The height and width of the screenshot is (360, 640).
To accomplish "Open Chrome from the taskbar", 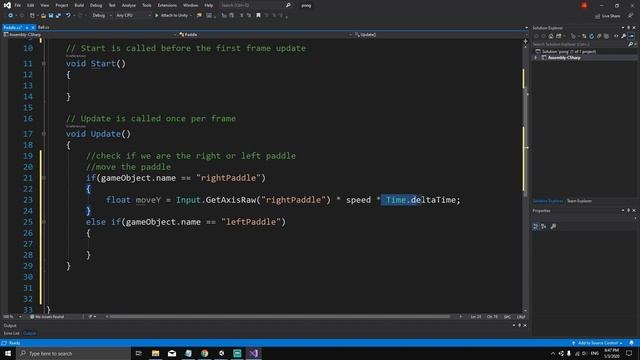I will (204, 353).
